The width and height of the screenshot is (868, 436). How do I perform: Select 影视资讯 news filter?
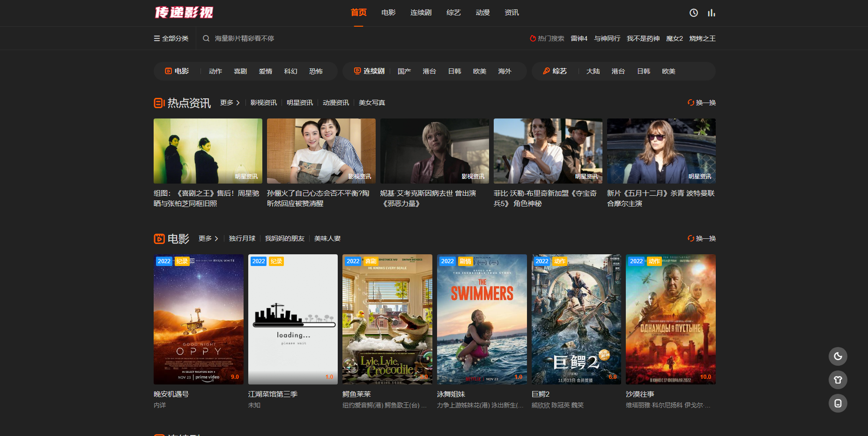click(263, 103)
